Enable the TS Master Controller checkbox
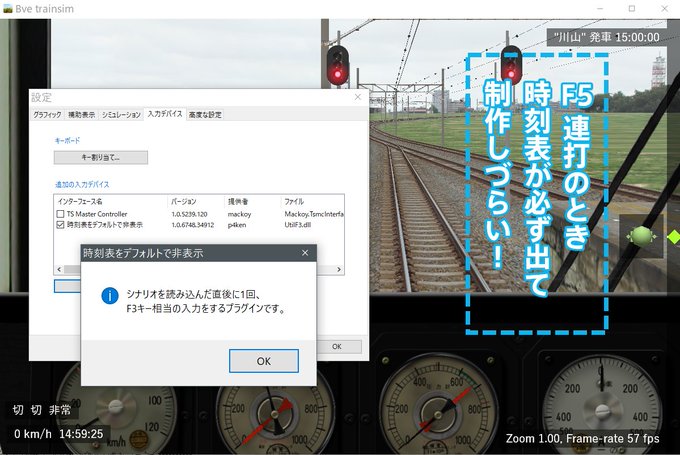The image size is (680, 455). (60, 214)
